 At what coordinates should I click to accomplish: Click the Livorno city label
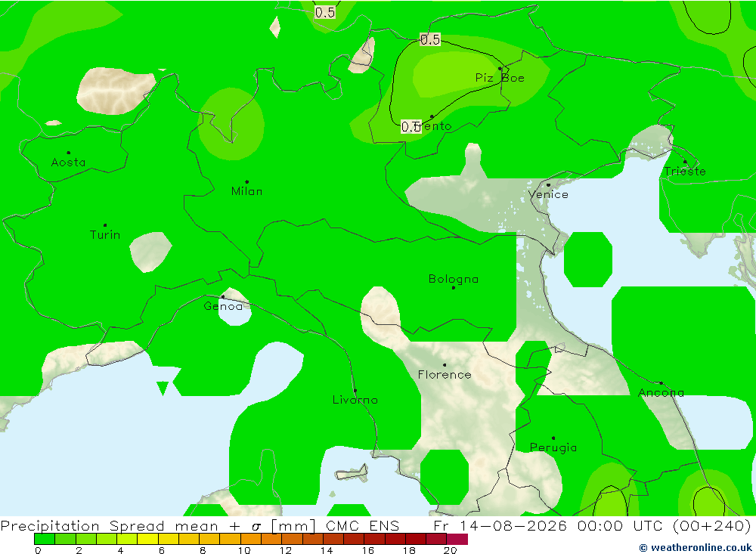click(355, 400)
